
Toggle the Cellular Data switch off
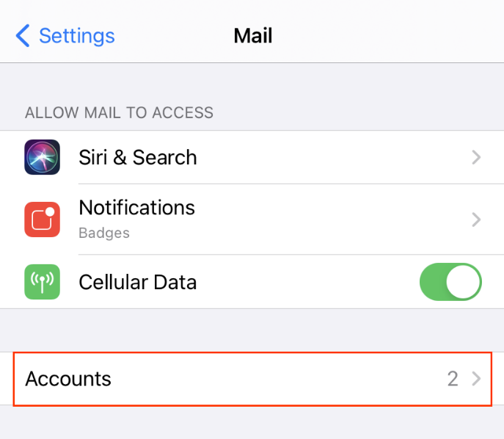coord(450,282)
